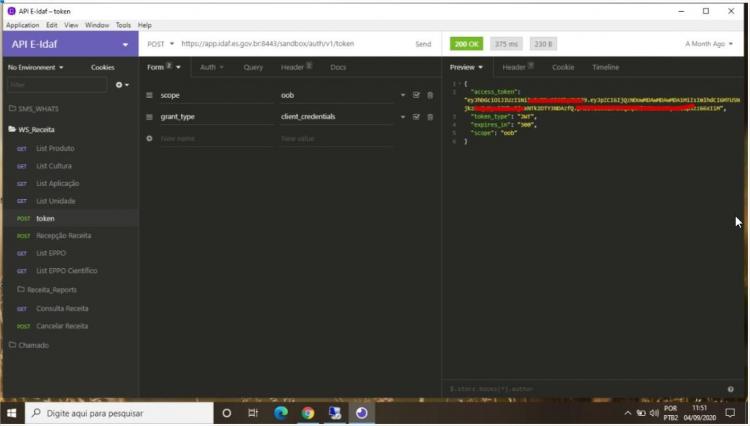Open the Edit menu
Viewport: 750px width, 426px height.
point(52,25)
